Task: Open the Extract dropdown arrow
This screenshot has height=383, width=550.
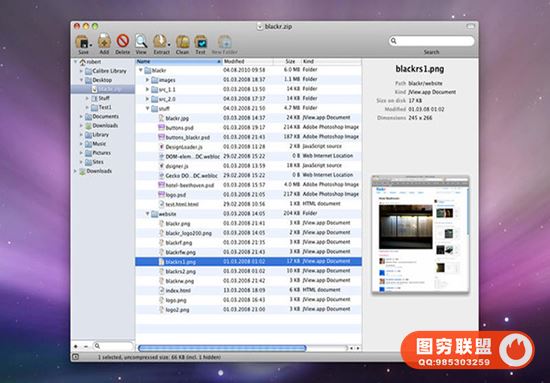Action: pyautogui.click(x=169, y=45)
